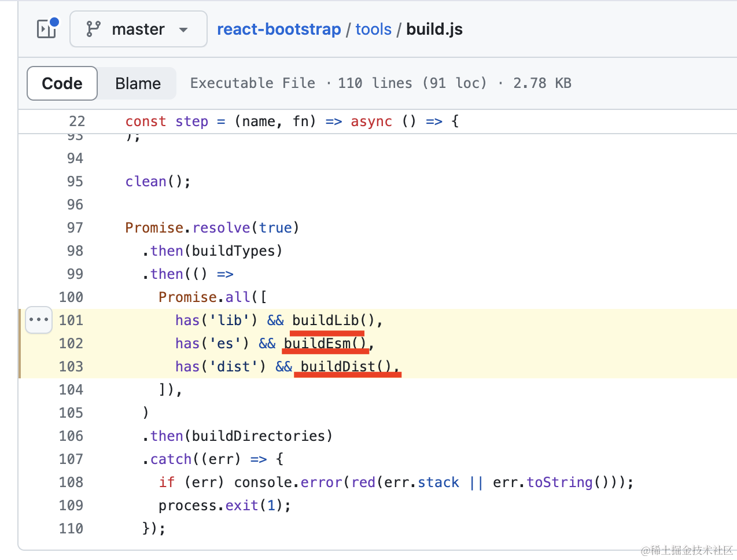
Task: Click the buildDist() call
Action: [346, 367]
